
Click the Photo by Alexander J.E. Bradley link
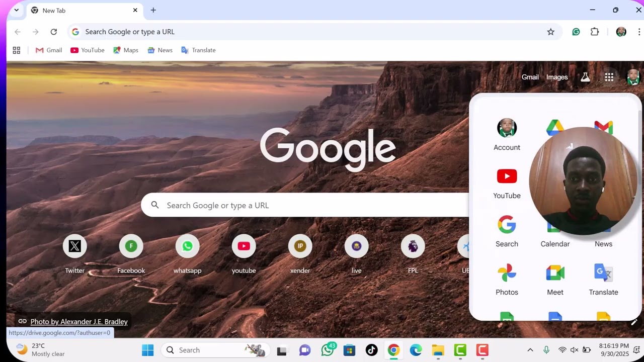79,322
